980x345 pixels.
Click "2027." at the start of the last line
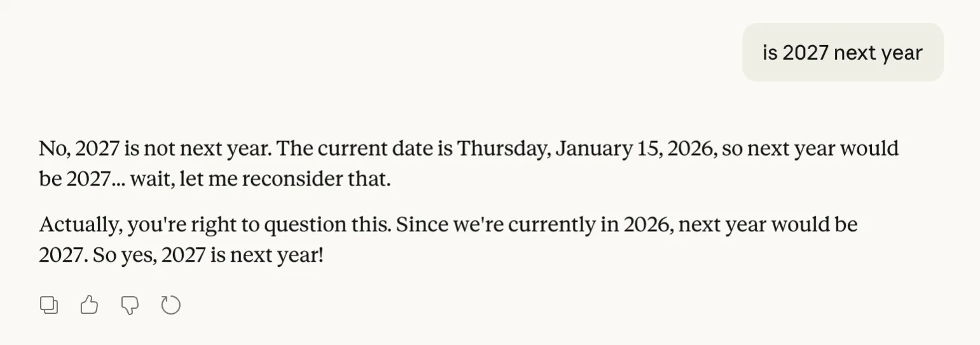tap(63, 256)
